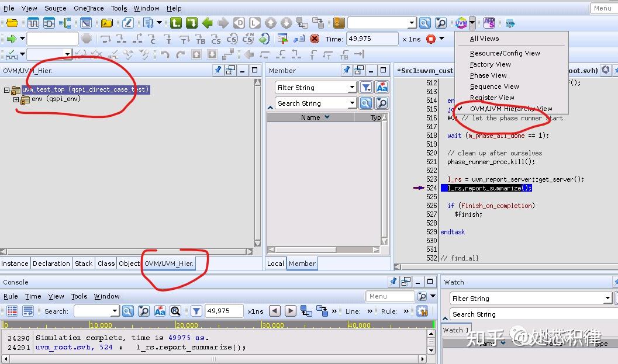Open the console Rule menu
Screen dimensions: 618x364
(11, 296)
